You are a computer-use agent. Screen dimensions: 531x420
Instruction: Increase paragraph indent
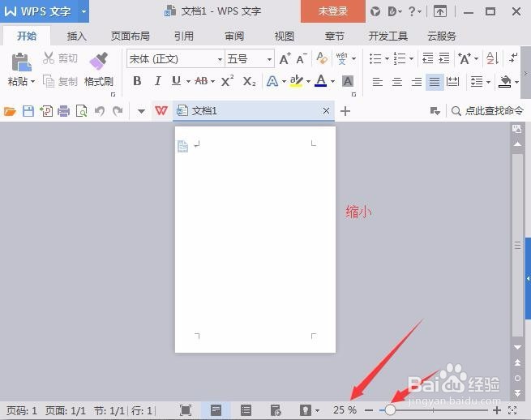click(444, 58)
